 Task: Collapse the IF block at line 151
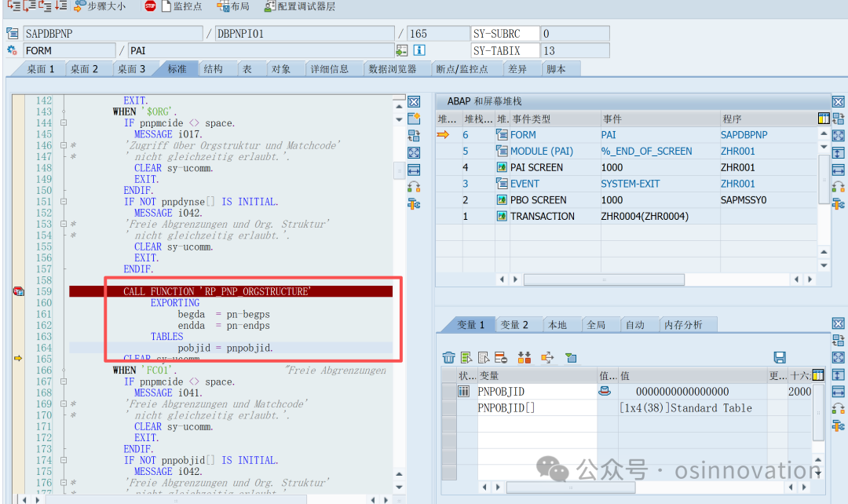point(64,201)
